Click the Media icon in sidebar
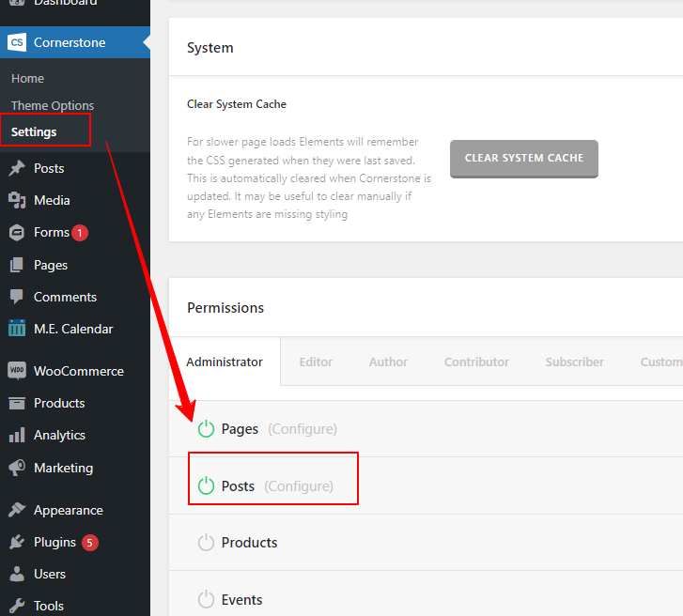This screenshot has width=683, height=616. tap(17, 200)
